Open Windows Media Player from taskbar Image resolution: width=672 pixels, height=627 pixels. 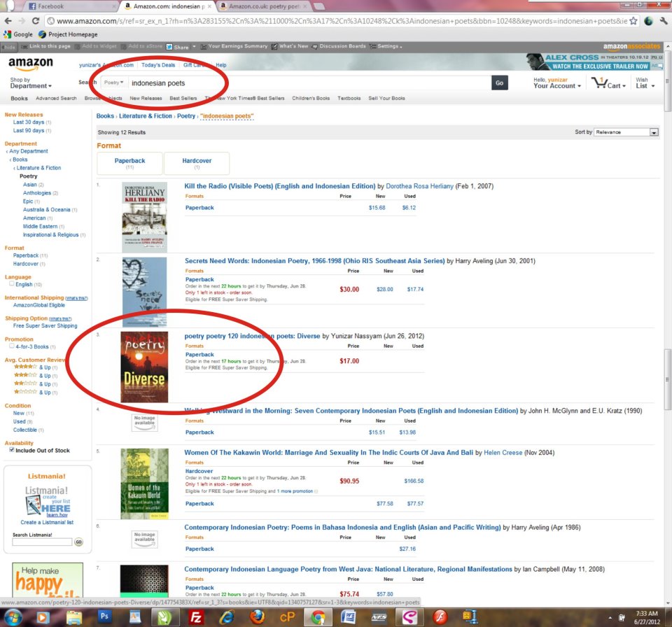(x=43, y=617)
